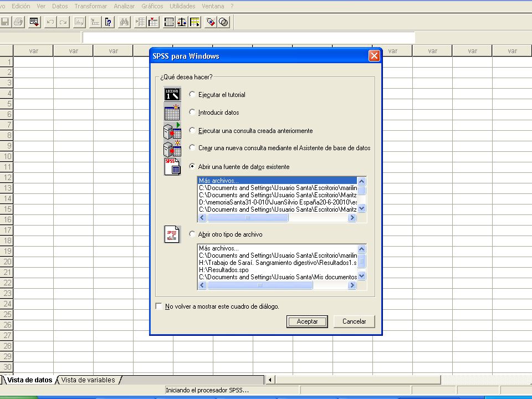Click right arrow of other-file list horizontal scrollbar
This screenshot has height=399, width=532.
pos(352,285)
